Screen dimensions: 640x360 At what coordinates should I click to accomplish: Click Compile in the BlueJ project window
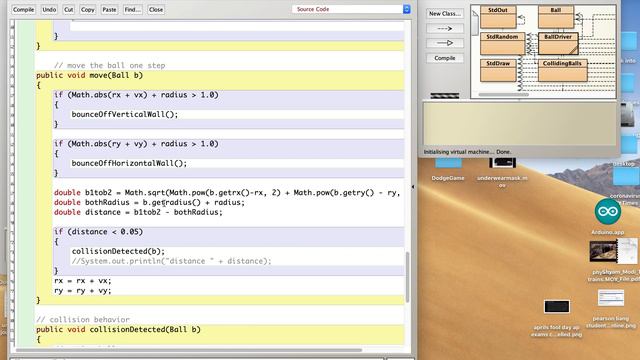(x=444, y=58)
